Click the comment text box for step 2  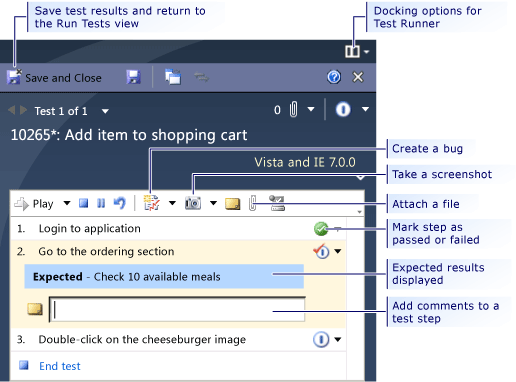pos(177,309)
